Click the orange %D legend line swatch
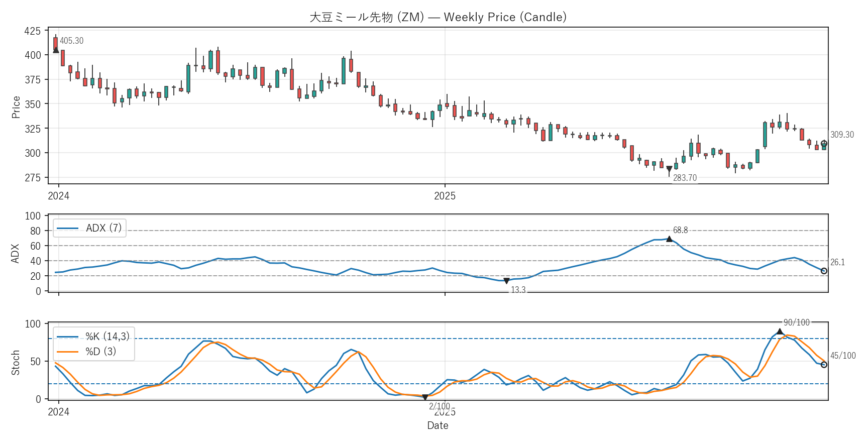The height and width of the screenshot is (441, 868). point(67,352)
